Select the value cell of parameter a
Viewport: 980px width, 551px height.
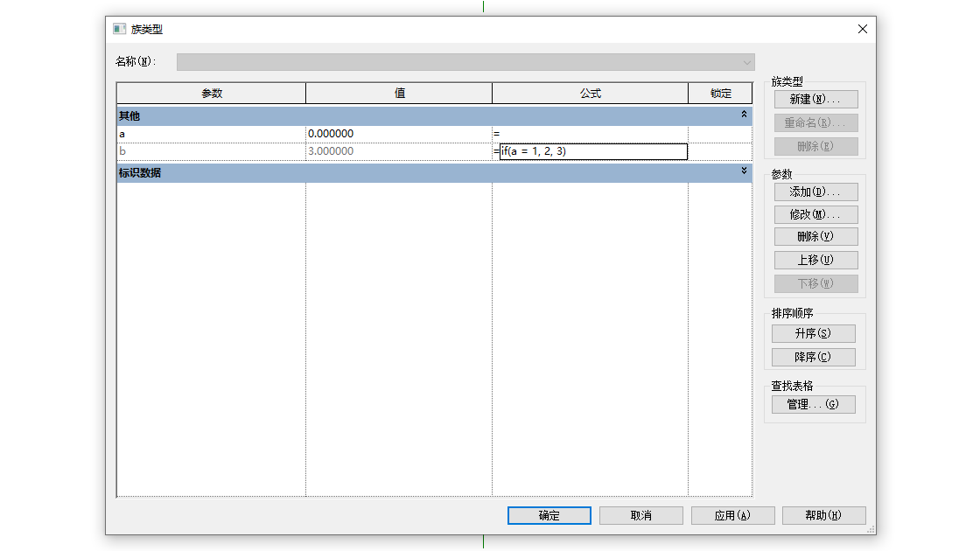pos(398,133)
